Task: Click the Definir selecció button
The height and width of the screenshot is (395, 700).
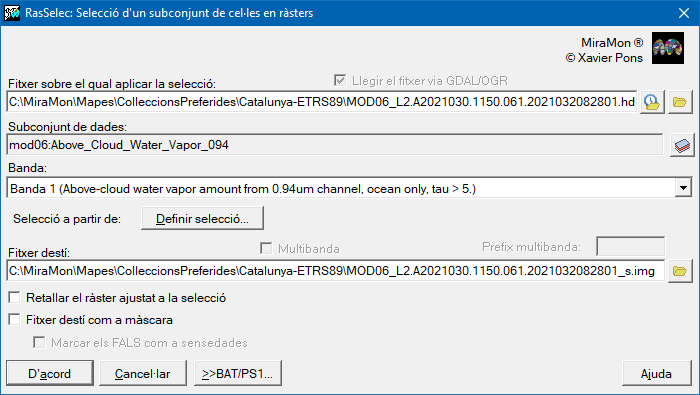Action: coord(202,219)
